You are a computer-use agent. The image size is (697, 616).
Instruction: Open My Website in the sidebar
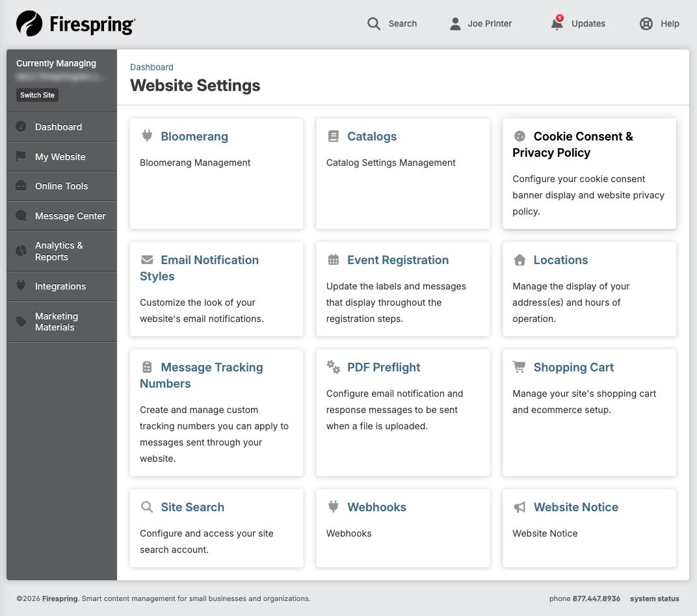(x=62, y=157)
